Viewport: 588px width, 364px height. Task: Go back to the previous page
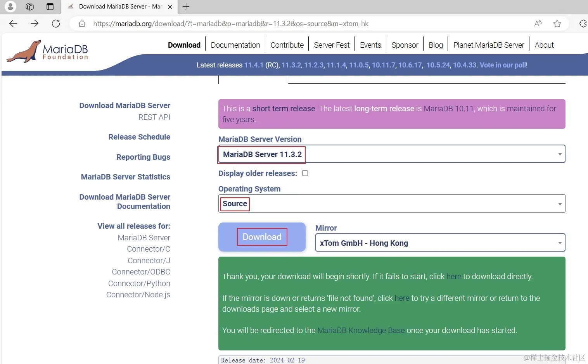coord(13,24)
